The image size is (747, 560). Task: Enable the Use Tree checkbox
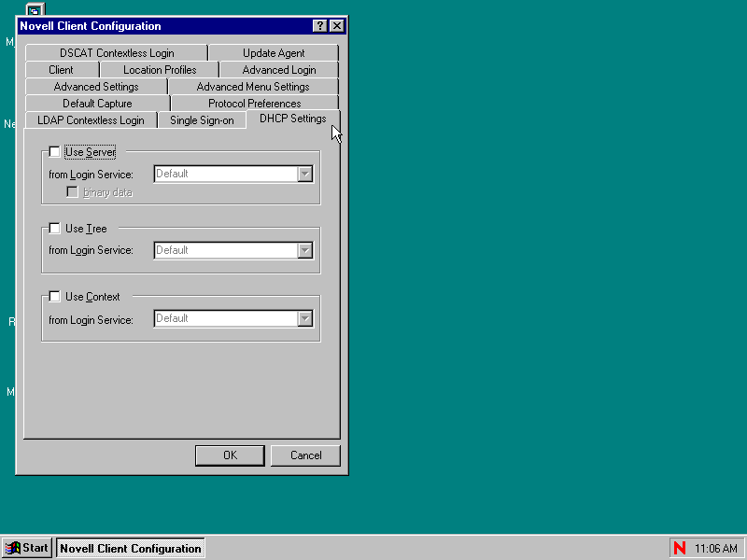click(55, 229)
